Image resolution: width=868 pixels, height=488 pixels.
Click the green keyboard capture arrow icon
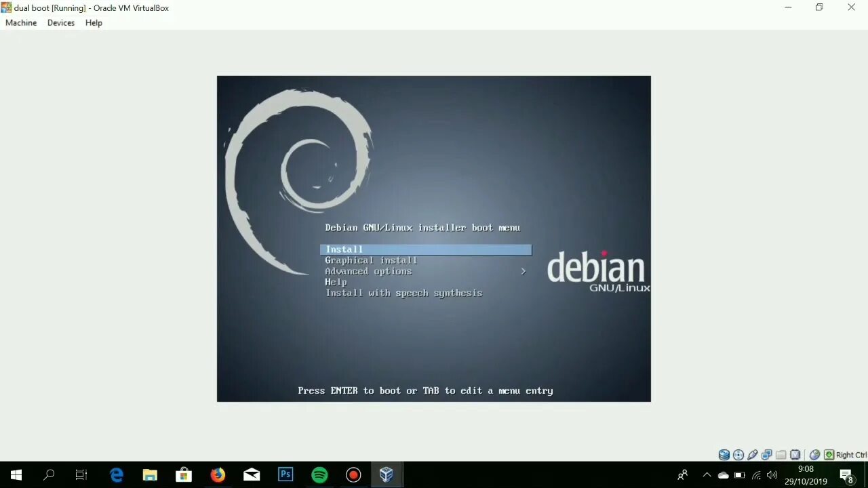coord(829,455)
